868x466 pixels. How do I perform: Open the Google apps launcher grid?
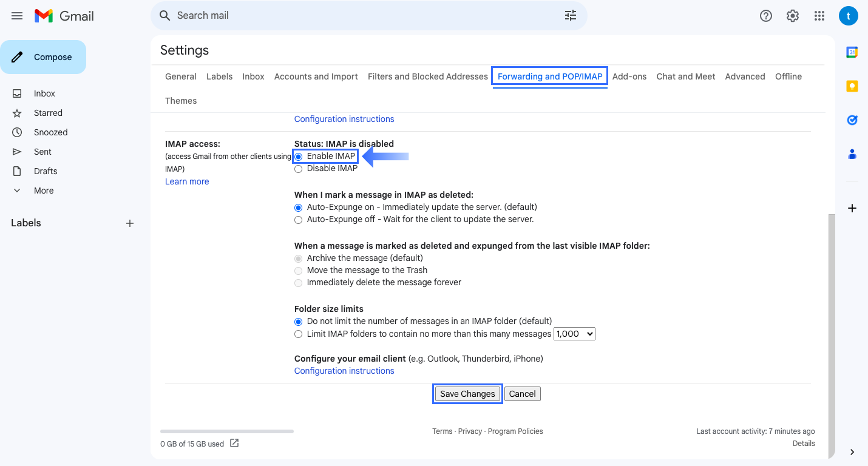[819, 16]
